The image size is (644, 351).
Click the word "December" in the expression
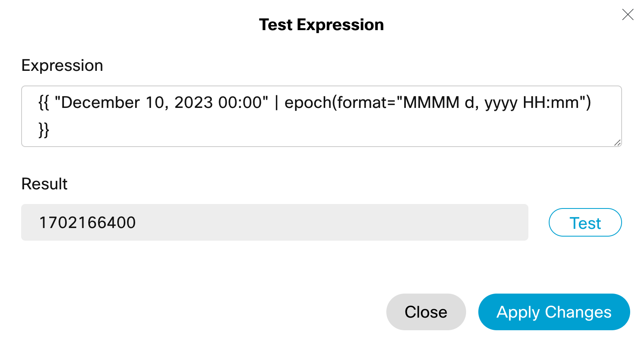point(101,103)
